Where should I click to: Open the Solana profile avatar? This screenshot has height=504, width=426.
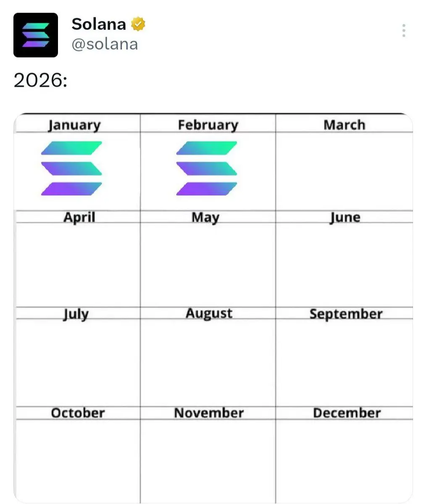pos(36,35)
